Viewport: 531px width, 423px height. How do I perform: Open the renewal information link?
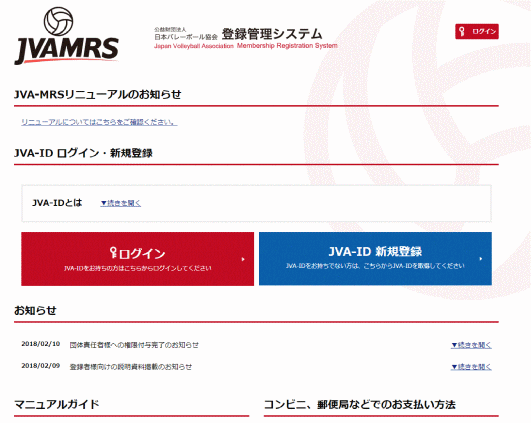tap(99, 122)
